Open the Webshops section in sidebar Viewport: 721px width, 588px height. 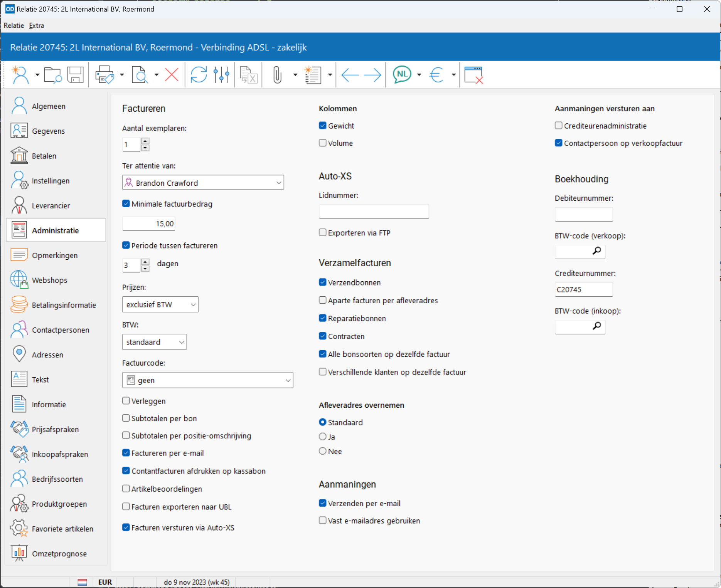point(56,280)
